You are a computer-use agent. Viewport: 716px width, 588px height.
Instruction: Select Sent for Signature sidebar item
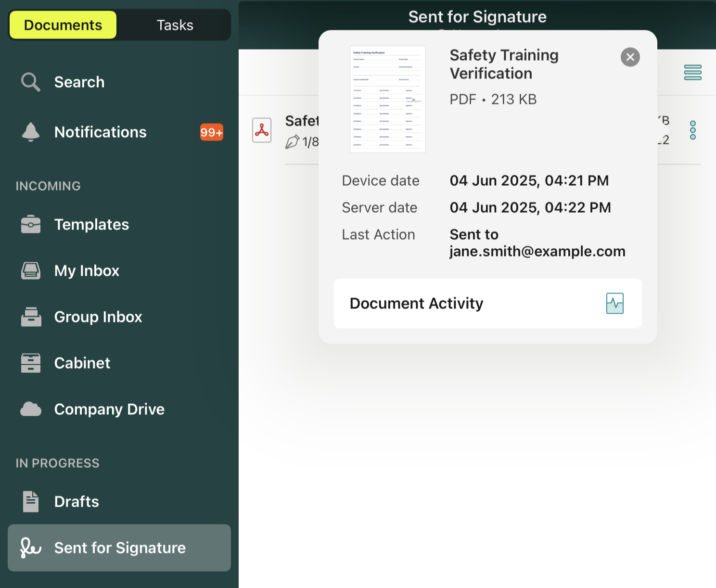click(119, 548)
